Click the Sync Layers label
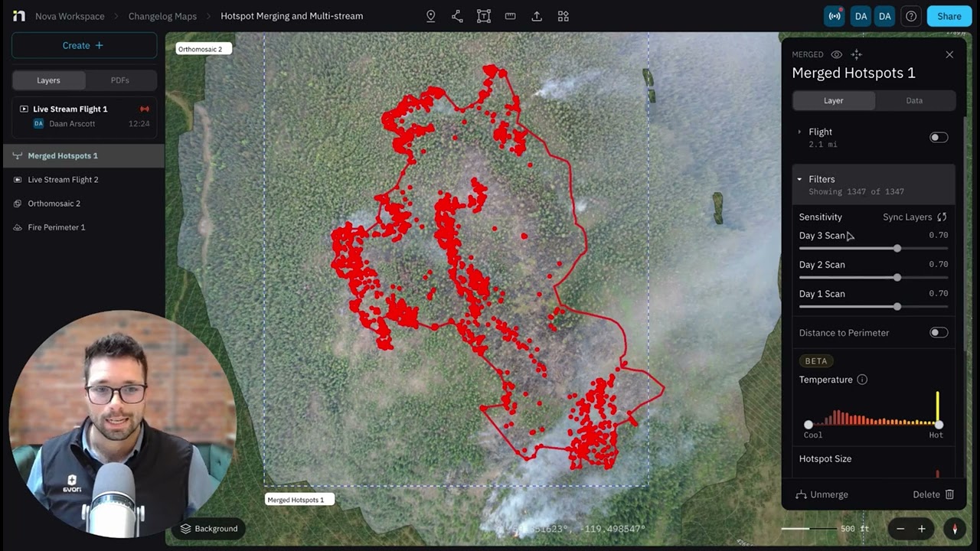This screenshot has height=551, width=980. pyautogui.click(x=907, y=217)
